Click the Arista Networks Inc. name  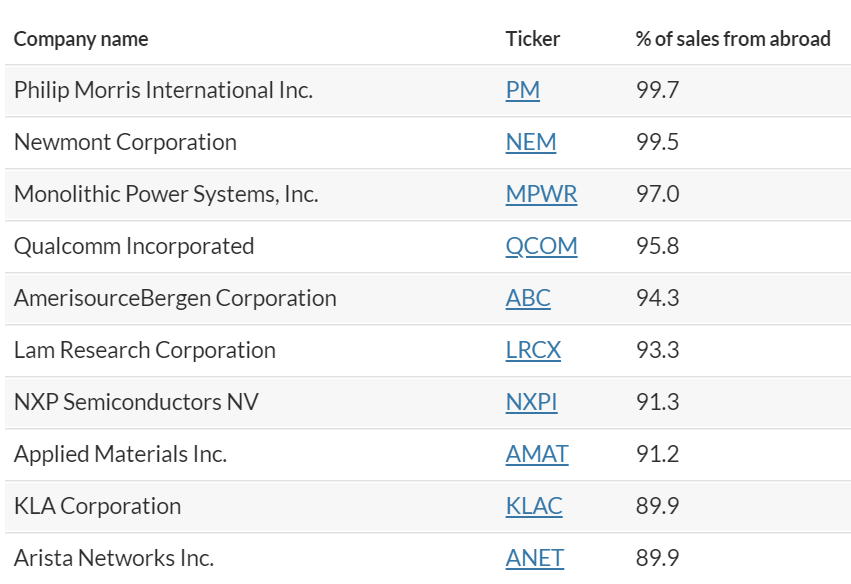coord(114,558)
